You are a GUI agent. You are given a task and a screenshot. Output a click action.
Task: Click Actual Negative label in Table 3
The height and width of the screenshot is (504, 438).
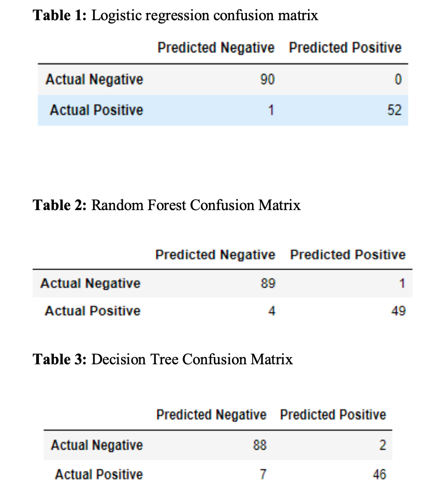tap(97, 445)
